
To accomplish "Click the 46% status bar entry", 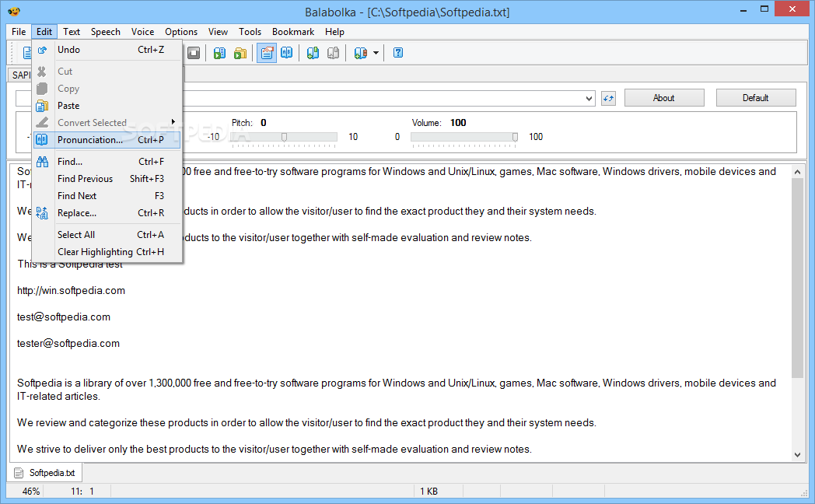I will coord(31,491).
